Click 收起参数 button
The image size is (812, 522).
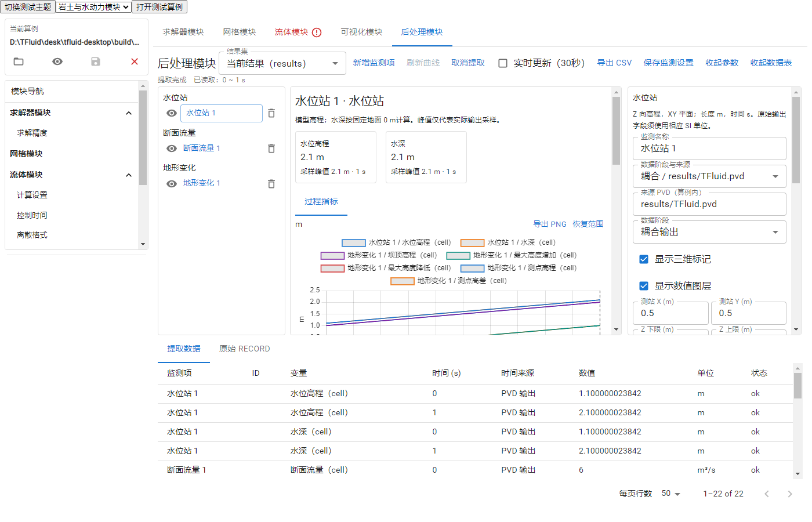(x=722, y=63)
